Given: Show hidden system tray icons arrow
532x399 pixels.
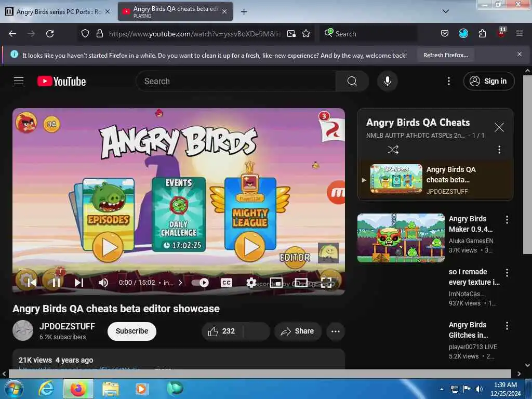Looking at the screenshot, I should click(442, 389).
